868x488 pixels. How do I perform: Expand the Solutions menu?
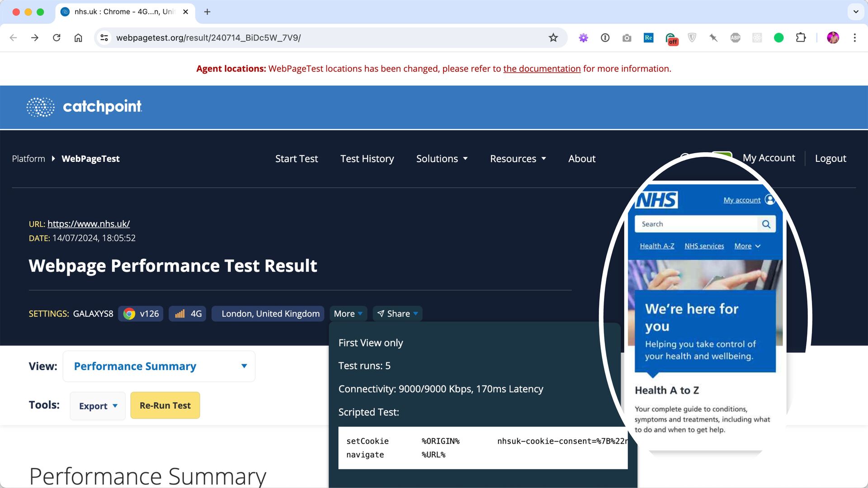[442, 159]
